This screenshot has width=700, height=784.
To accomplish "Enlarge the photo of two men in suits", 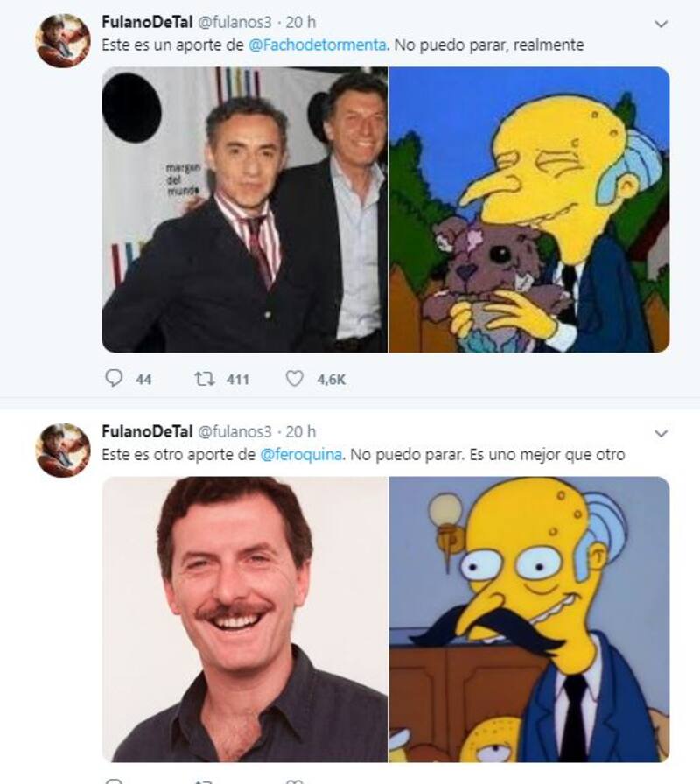I will (x=244, y=210).
